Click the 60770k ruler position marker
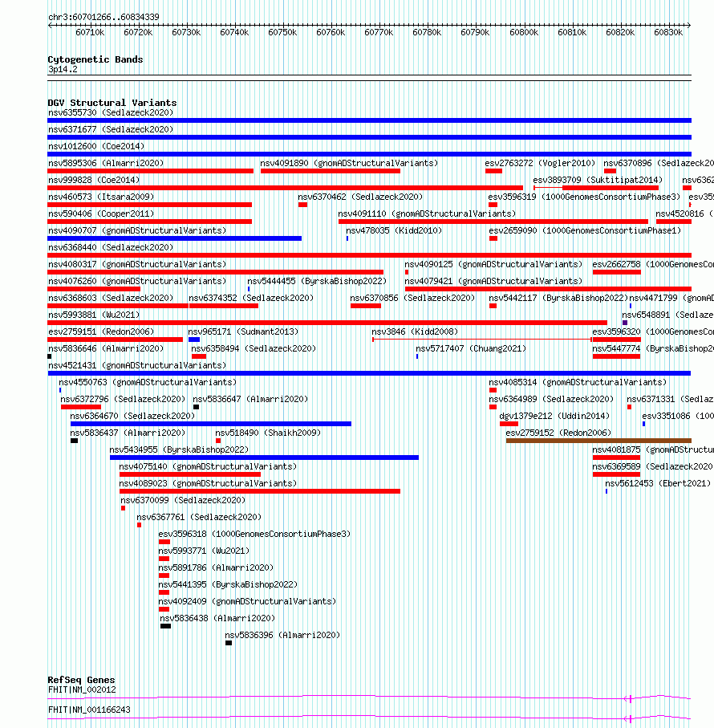 click(379, 32)
